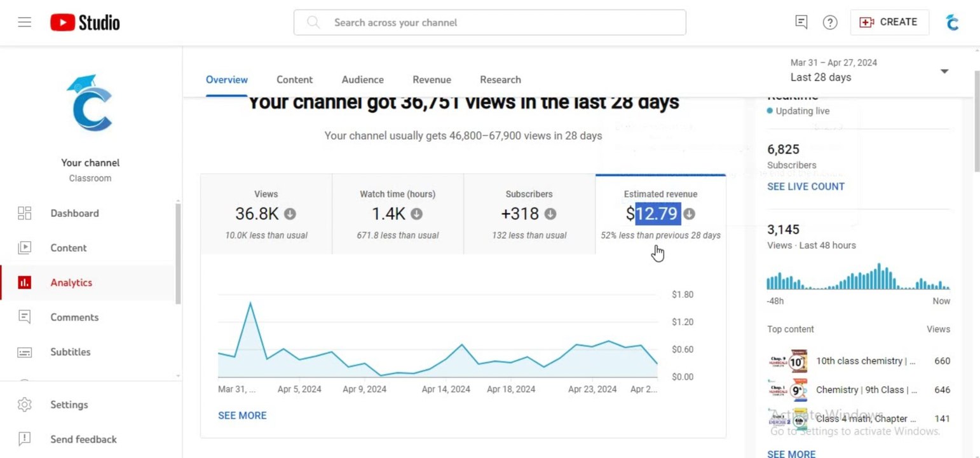Screen dimensions: 980x458
Task: Click the Updating live status text
Action: pyautogui.click(x=803, y=111)
